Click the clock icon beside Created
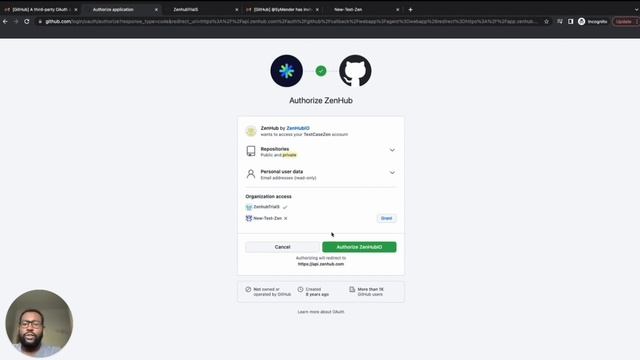 tap(300, 289)
